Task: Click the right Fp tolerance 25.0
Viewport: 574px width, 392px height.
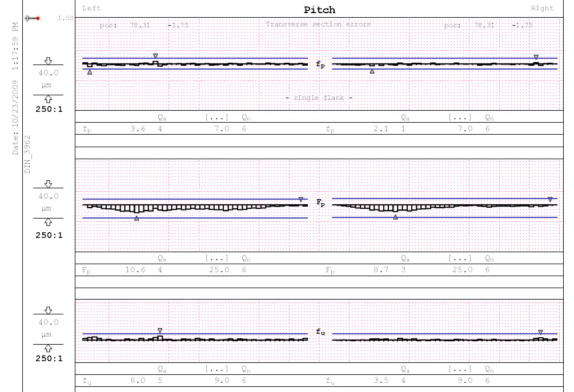Action: (x=463, y=269)
